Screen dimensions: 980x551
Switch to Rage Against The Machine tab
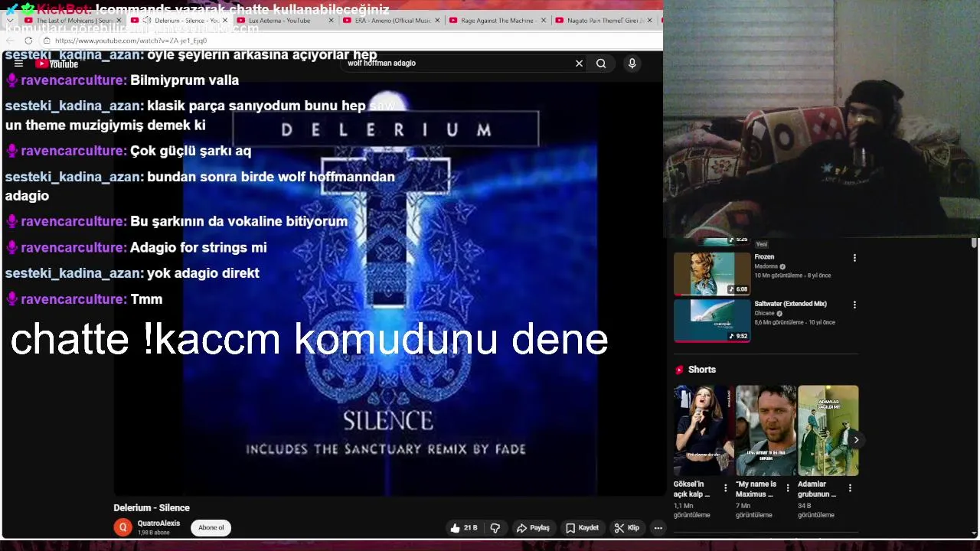498,21
